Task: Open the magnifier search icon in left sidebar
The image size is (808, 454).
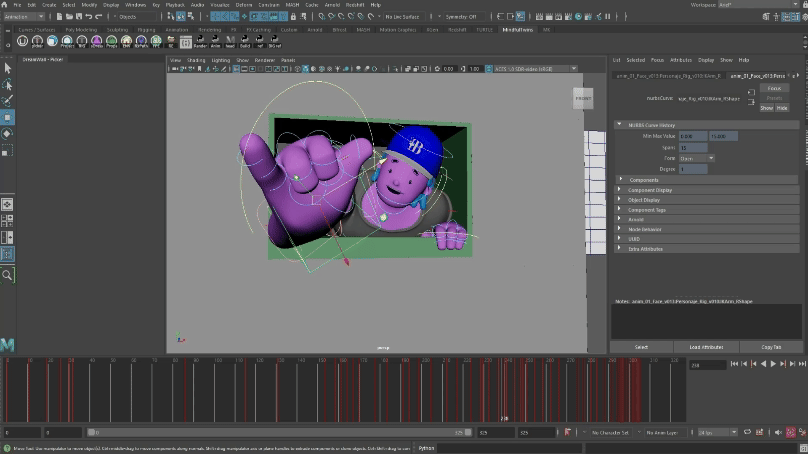Action: pos(7,275)
